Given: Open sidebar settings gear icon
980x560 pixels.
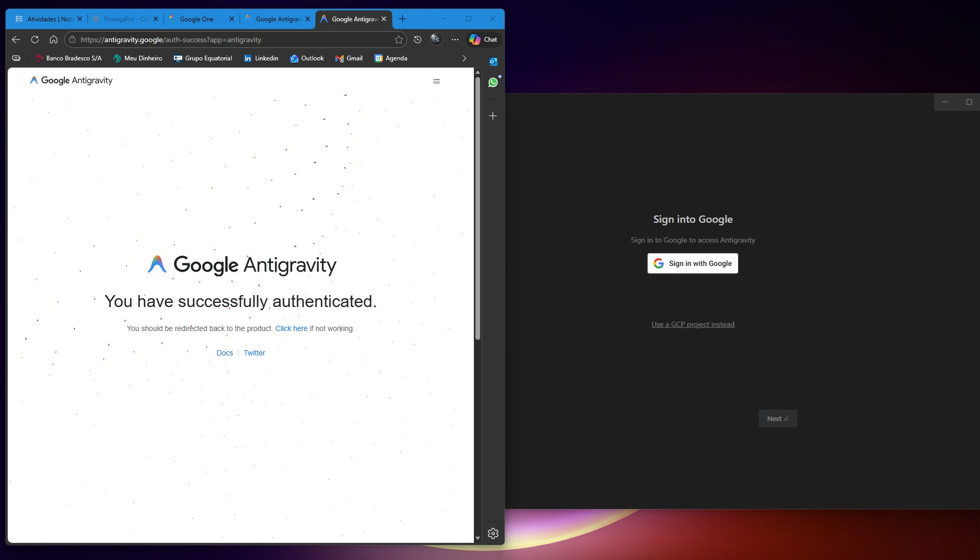Looking at the screenshot, I should [x=493, y=533].
